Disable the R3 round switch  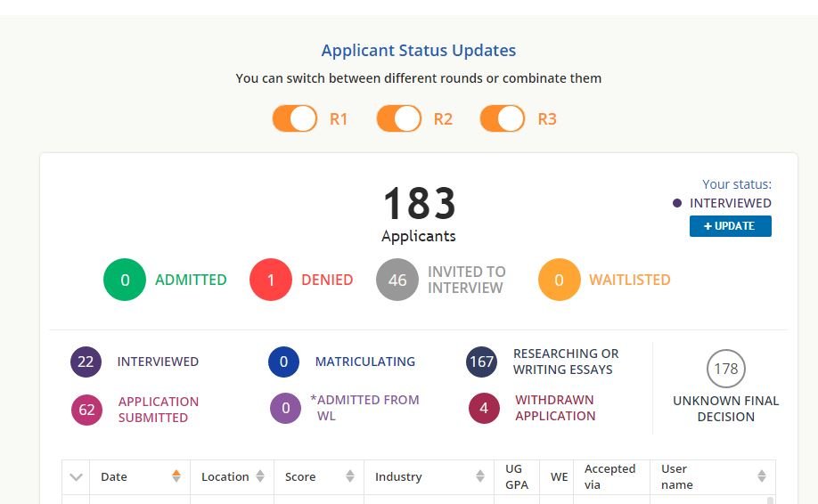[503, 118]
